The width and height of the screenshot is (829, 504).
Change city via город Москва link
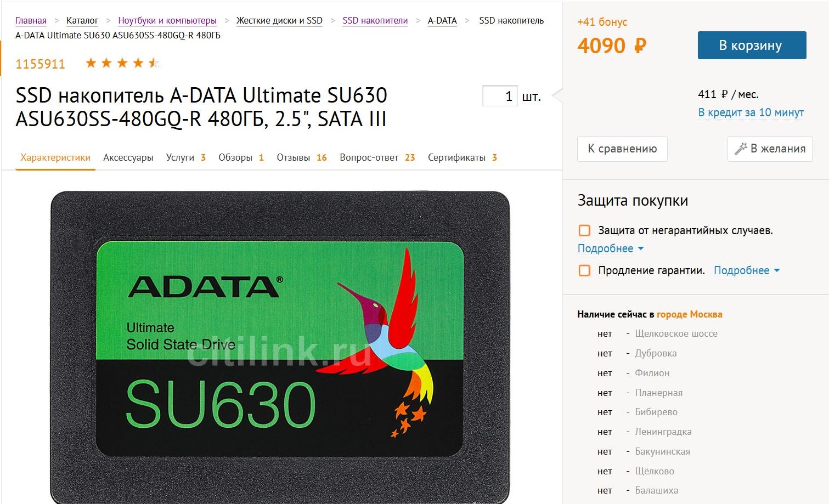(689, 314)
